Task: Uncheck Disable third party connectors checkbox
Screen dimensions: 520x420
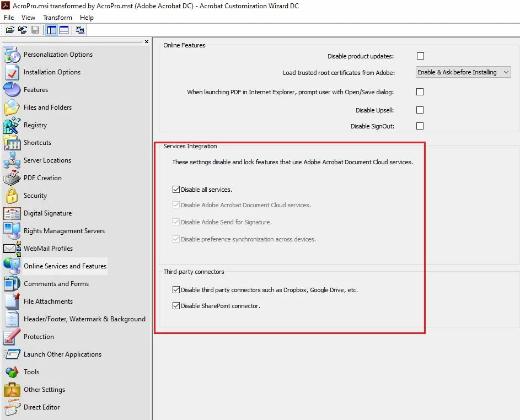Action: [176, 290]
